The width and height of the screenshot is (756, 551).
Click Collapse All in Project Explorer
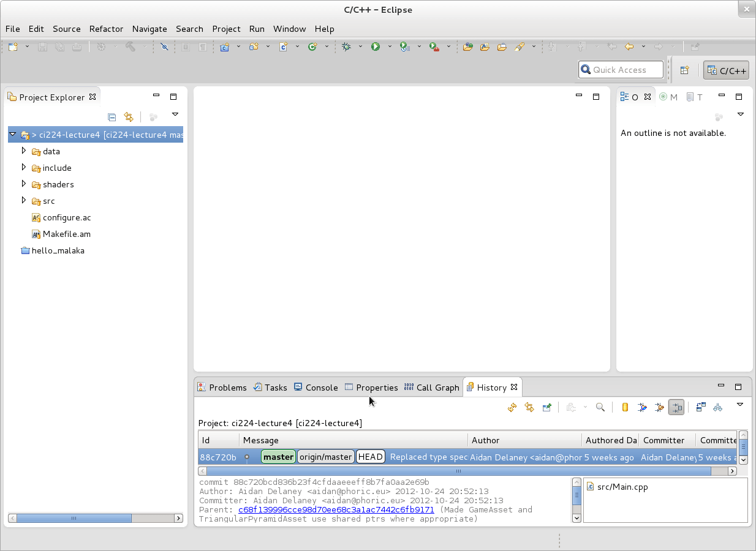[112, 117]
